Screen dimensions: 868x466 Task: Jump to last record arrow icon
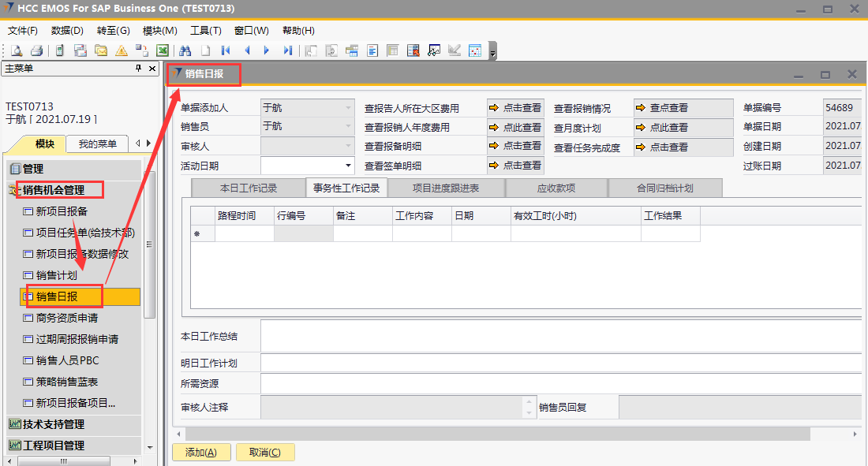tap(287, 50)
